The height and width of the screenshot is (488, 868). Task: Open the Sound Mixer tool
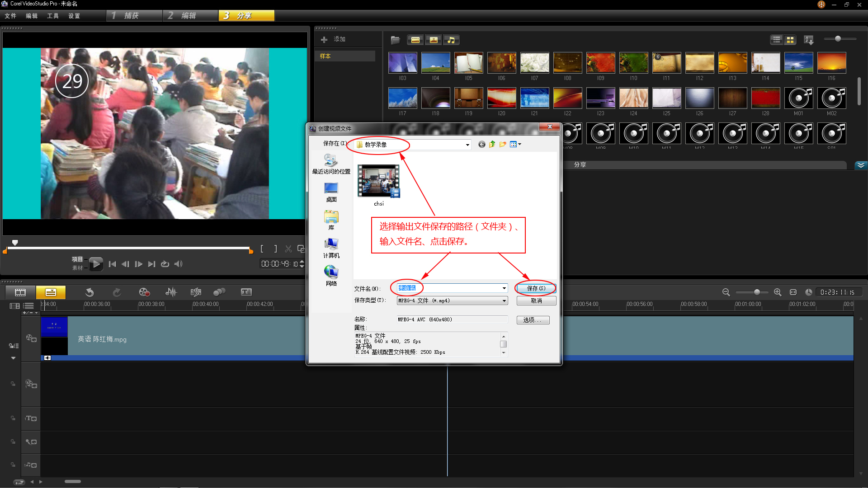click(x=171, y=292)
